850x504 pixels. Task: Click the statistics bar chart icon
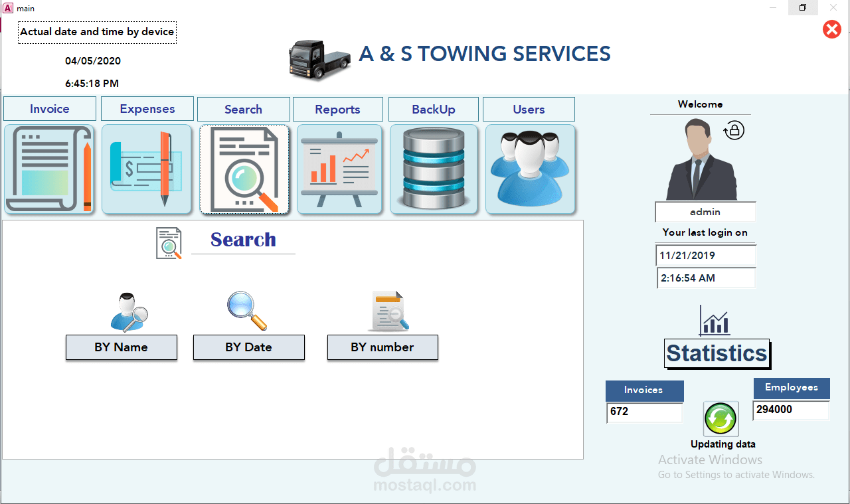715,321
